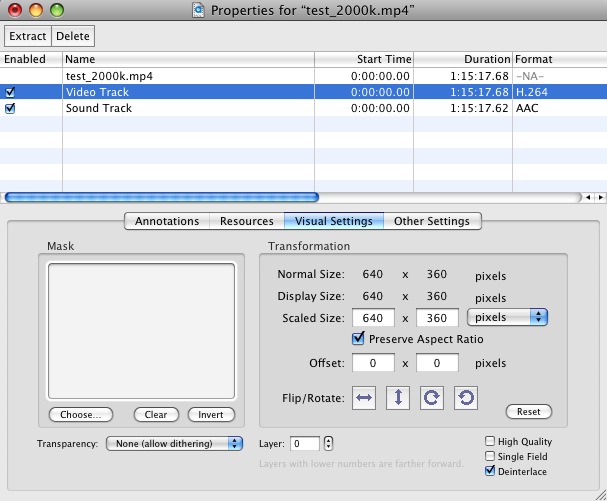The width and height of the screenshot is (607, 501).
Task: Disable the Sound Track enabled checkbox
Action: tap(10, 108)
